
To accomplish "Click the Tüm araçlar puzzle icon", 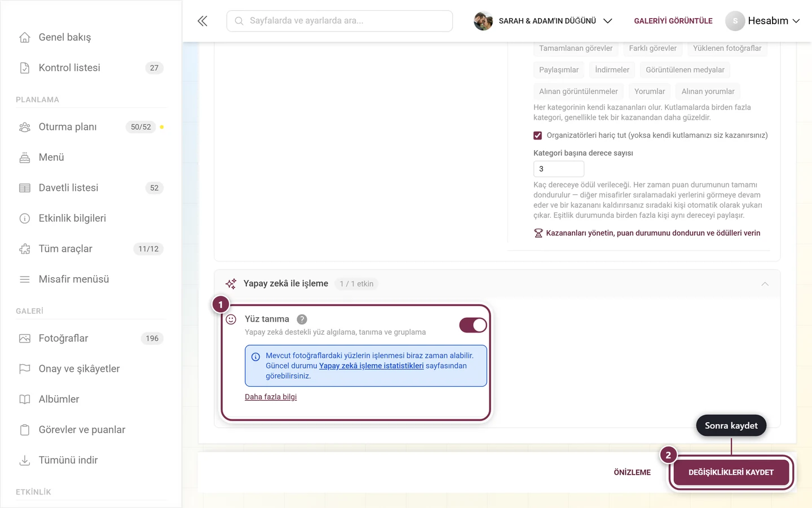I will [25, 249].
